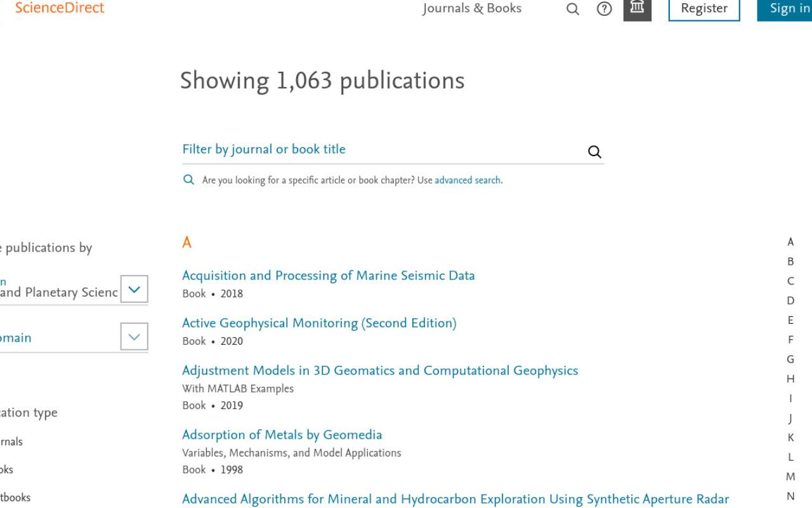Screen dimensions: 812x508
Task: Jump to letter D in index
Action: [790, 300]
